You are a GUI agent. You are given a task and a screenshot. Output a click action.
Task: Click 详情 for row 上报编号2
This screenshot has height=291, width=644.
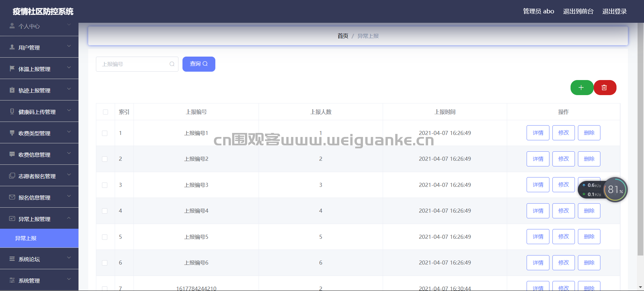pos(538,159)
